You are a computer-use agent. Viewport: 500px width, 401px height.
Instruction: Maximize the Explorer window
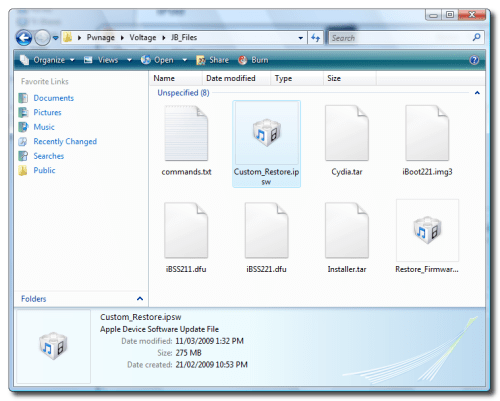[x=450, y=15]
